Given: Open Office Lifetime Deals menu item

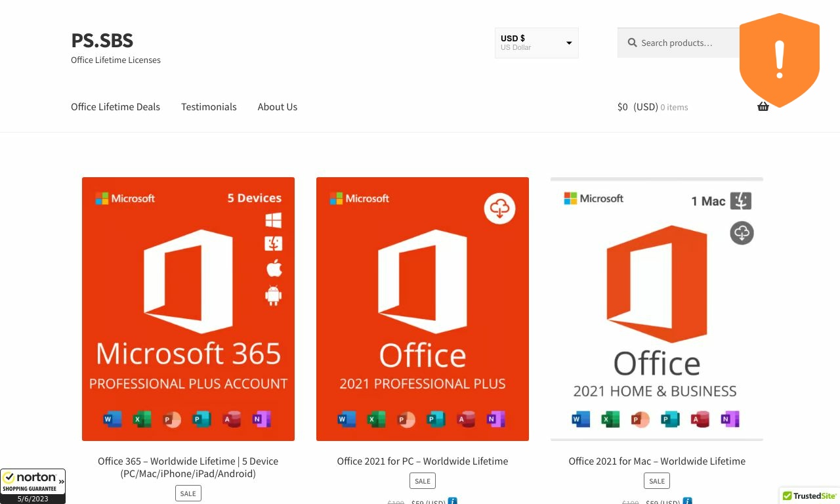Looking at the screenshot, I should pyautogui.click(x=115, y=107).
